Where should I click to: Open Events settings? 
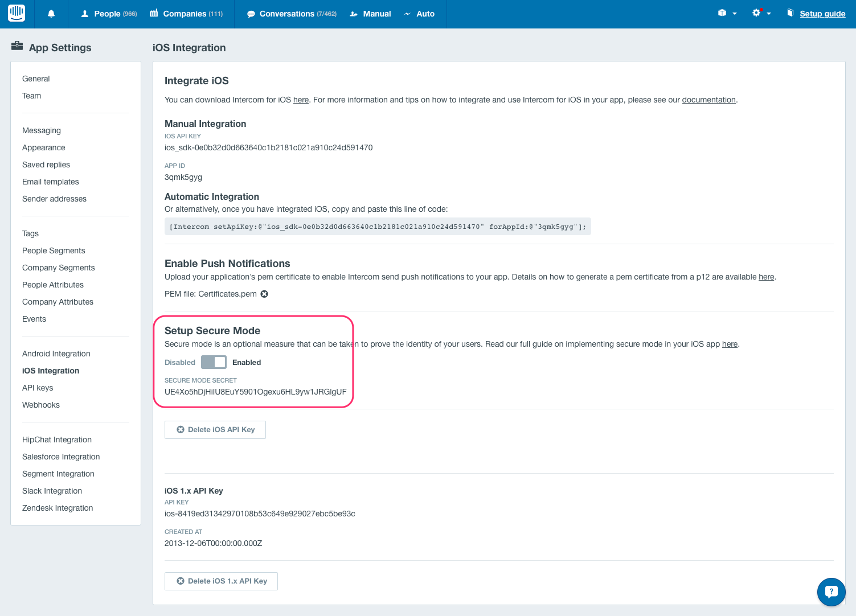pyautogui.click(x=34, y=319)
